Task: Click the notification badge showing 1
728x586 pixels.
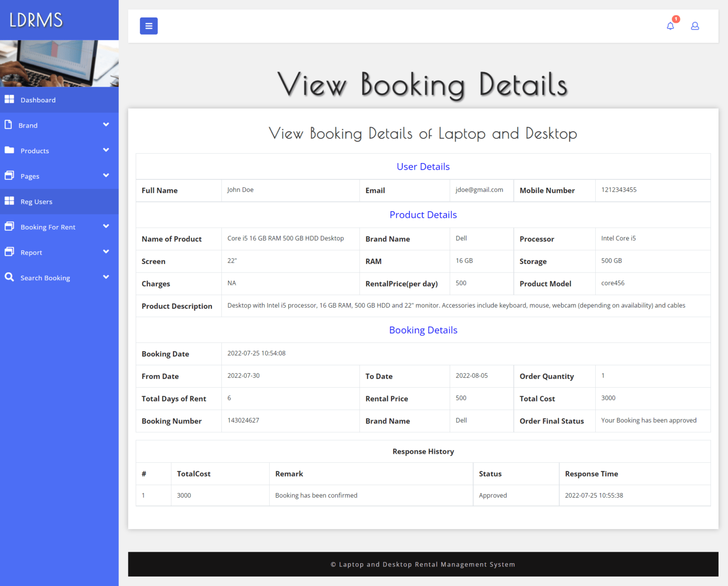Action: 676,19
